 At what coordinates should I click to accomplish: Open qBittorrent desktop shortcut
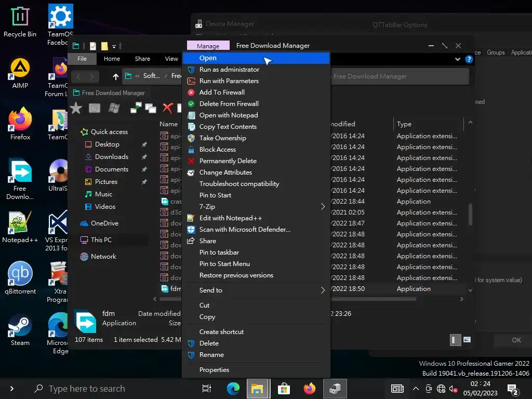pyautogui.click(x=20, y=278)
